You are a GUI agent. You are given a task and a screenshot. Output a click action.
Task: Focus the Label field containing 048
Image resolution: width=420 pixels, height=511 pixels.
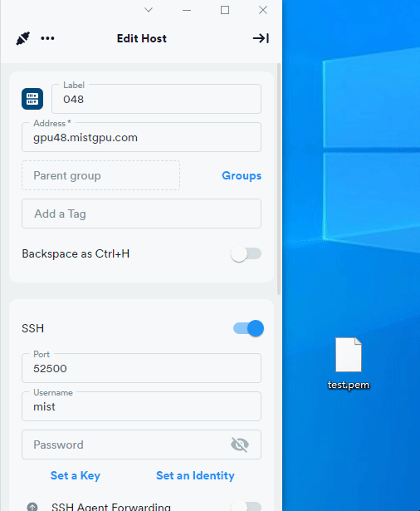click(x=156, y=99)
